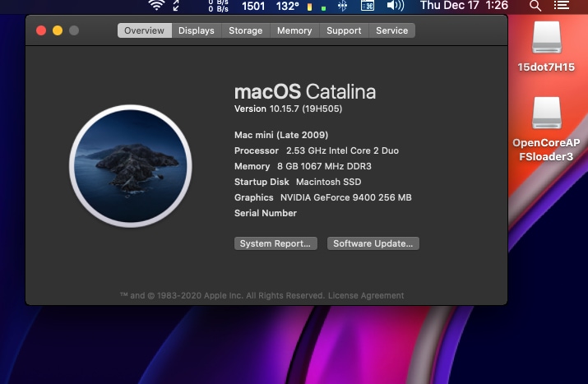Close the About This Mac window
The image size is (588, 384).
click(x=41, y=30)
